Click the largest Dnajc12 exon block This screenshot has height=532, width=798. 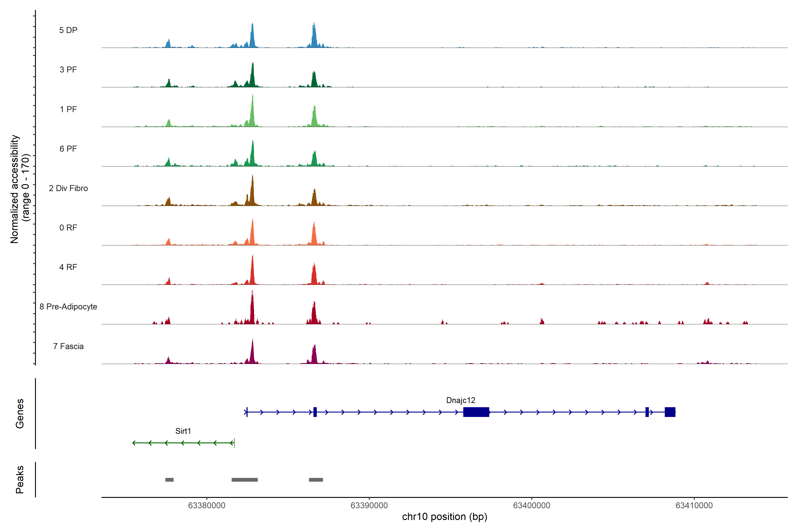(476, 412)
